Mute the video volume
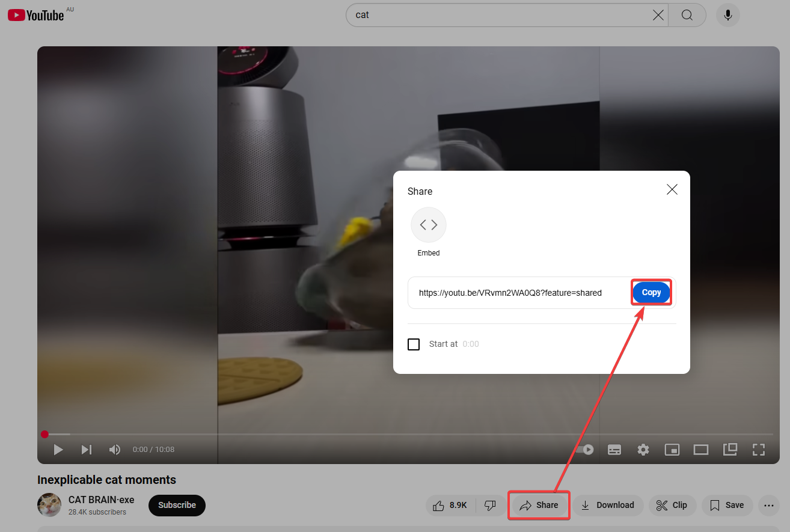The image size is (790, 532). [x=114, y=450]
